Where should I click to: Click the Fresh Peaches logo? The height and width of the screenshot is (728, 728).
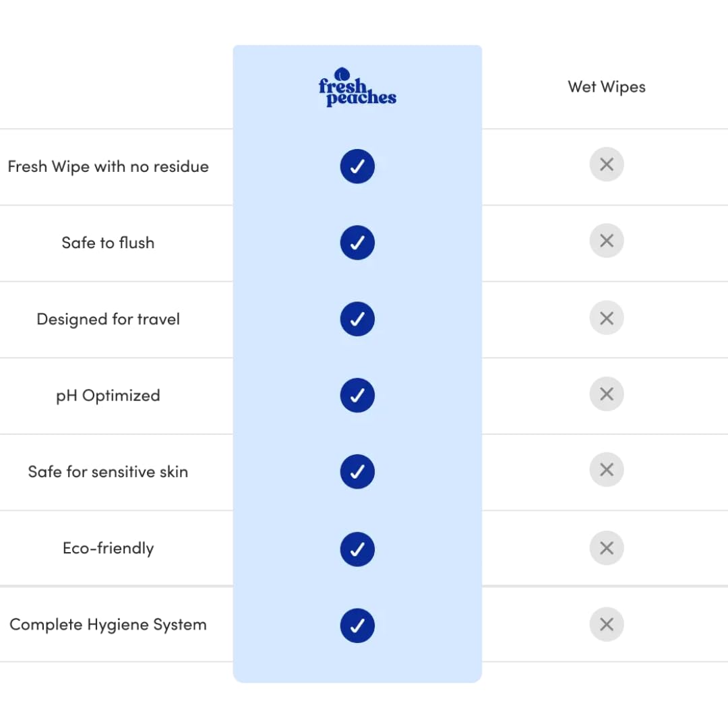pyautogui.click(x=357, y=88)
